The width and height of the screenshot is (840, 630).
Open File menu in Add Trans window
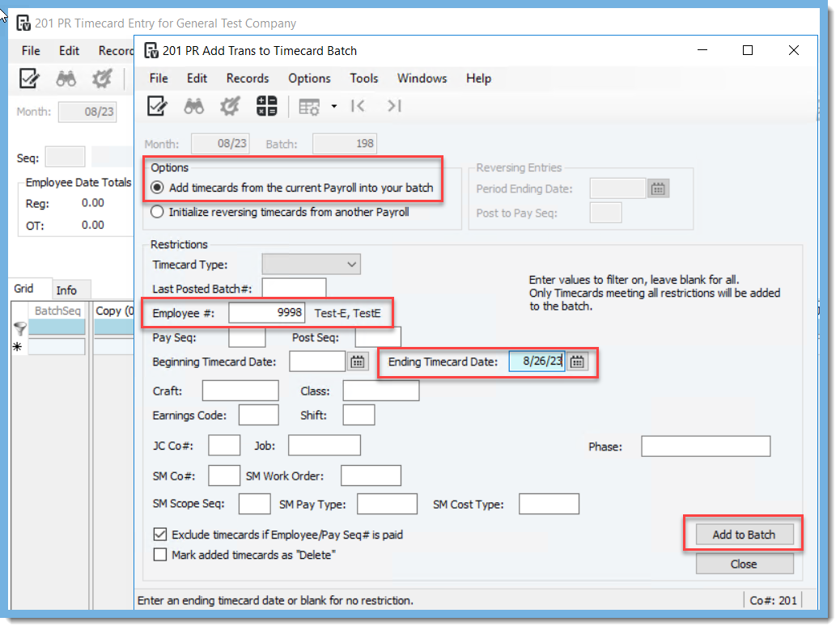[x=159, y=78]
